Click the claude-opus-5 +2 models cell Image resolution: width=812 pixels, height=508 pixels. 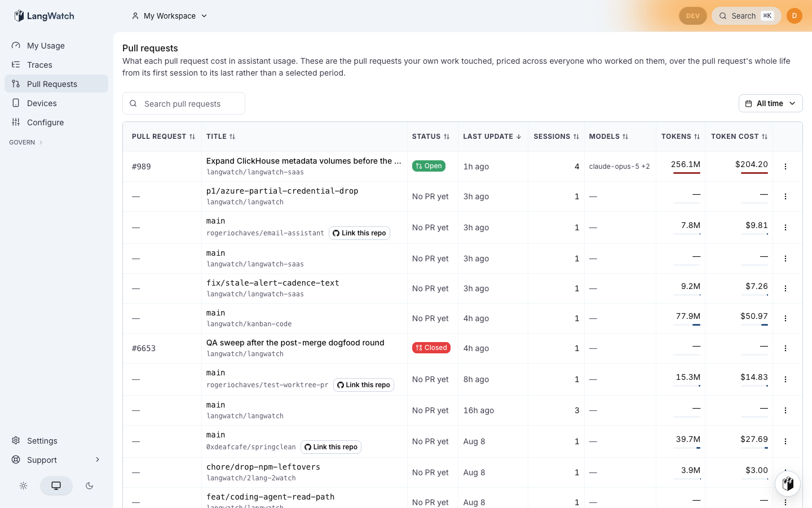(x=620, y=167)
